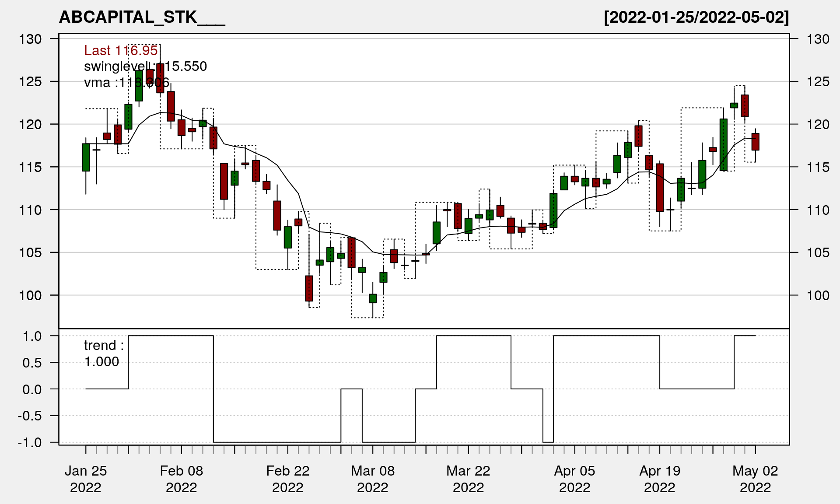
Task: Click the date range label in header
Action: (x=696, y=17)
